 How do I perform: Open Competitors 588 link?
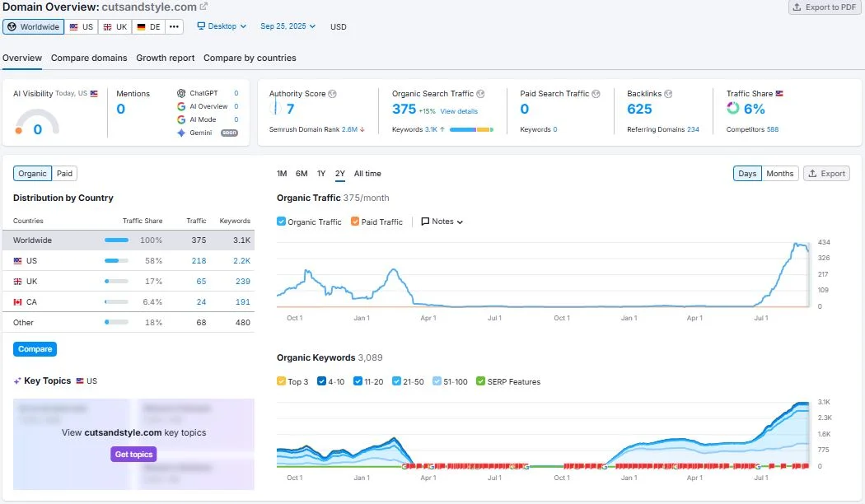[773, 129]
